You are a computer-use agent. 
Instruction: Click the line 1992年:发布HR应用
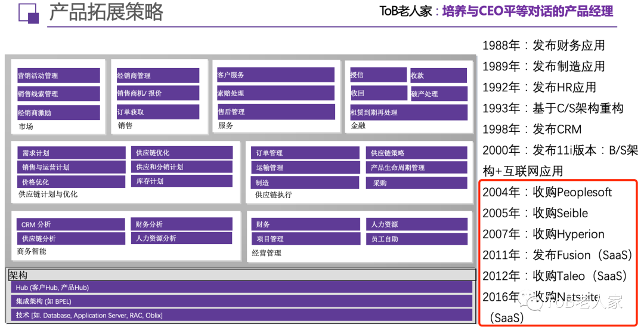tap(539, 87)
